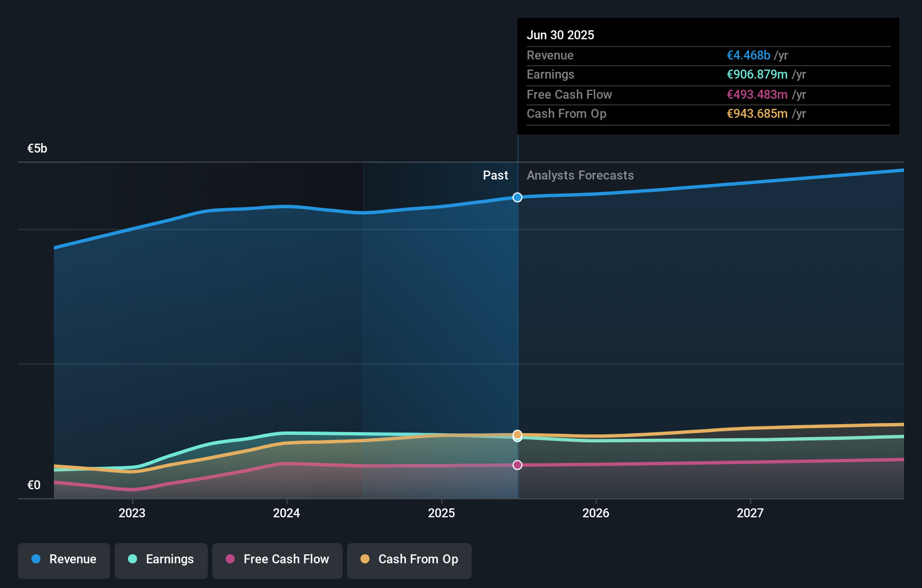This screenshot has height=588, width=922.
Task: Select the Free Cash Flow marker on the chart
Action: click(x=517, y=465)
